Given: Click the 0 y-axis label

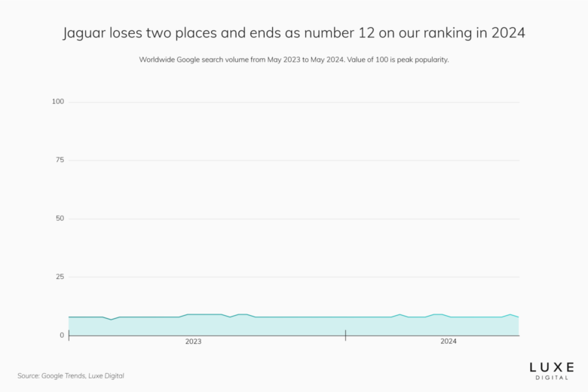Looking at the screenshot, I should tap(62, 335).
